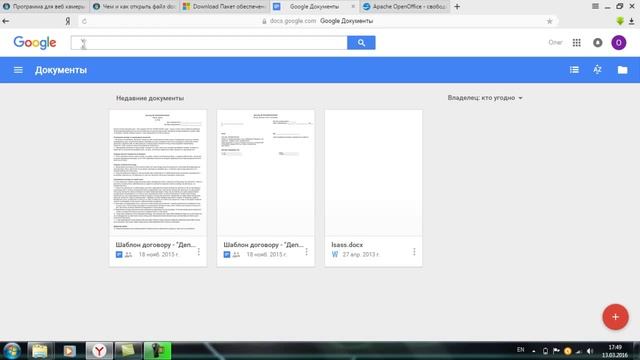Open browser downloads arrow icon
The image size is (640, 360).
[x=632, y=21]
